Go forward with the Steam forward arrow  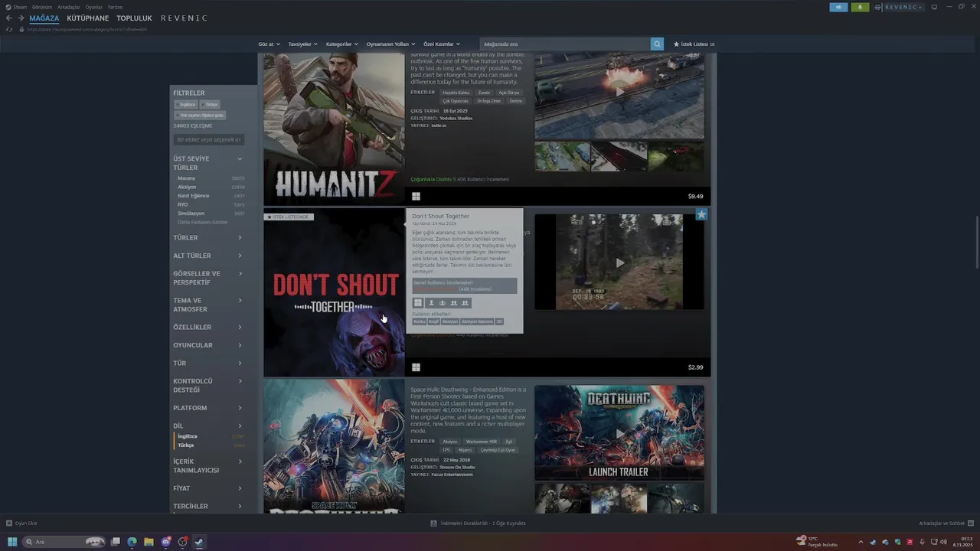coord(21,18)
